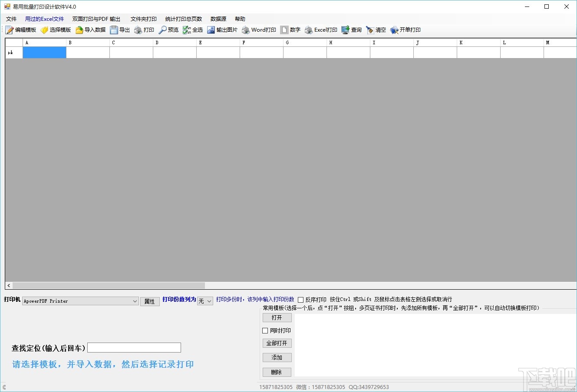This screenshot has height=392, width=577.
Task: Click the 输出图片 output image icon
Action: coord(223,30)
